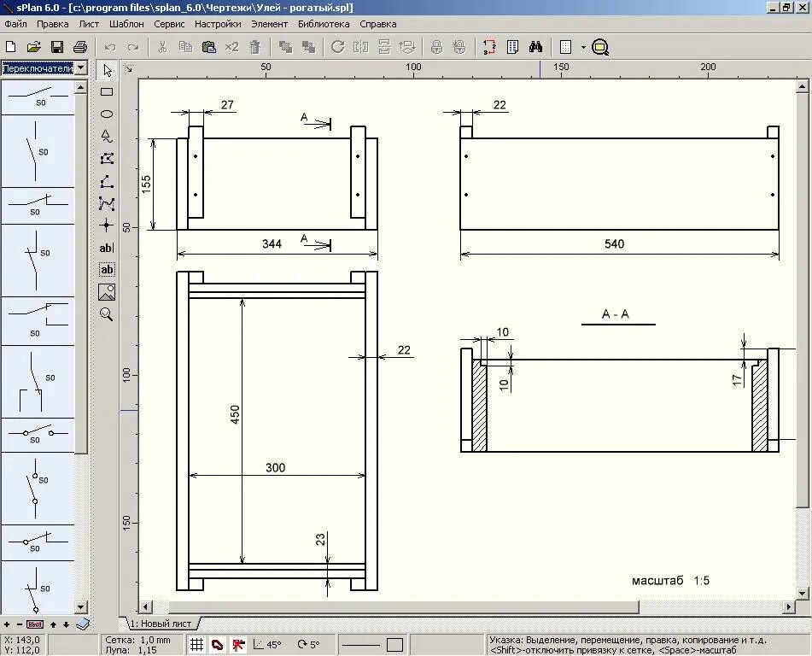Click the horizontal canvas scrollbar thumb
The width and height of the screenshot is (812, 656).
403,606
